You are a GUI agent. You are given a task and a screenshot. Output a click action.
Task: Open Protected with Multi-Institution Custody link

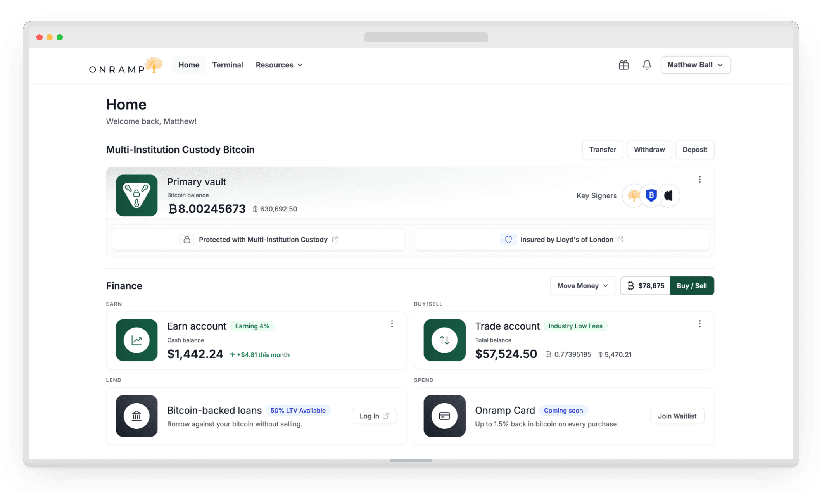pos(258,240)
